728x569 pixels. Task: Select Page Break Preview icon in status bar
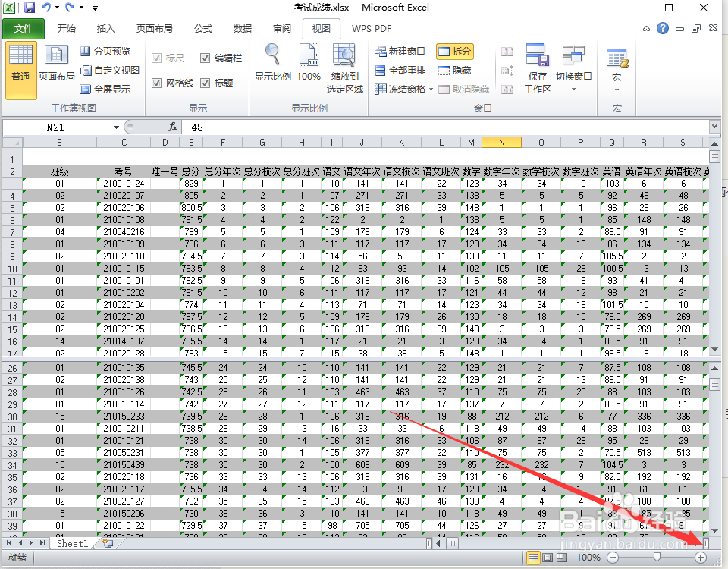pos(562,558)
